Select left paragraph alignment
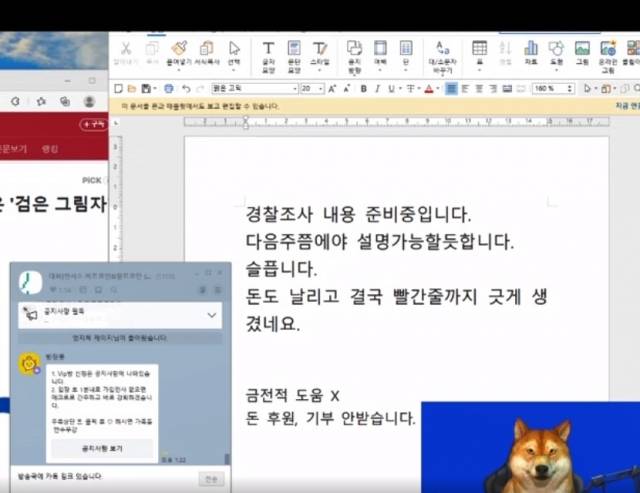This screenshot has height=493, width=640. point(465,88)
